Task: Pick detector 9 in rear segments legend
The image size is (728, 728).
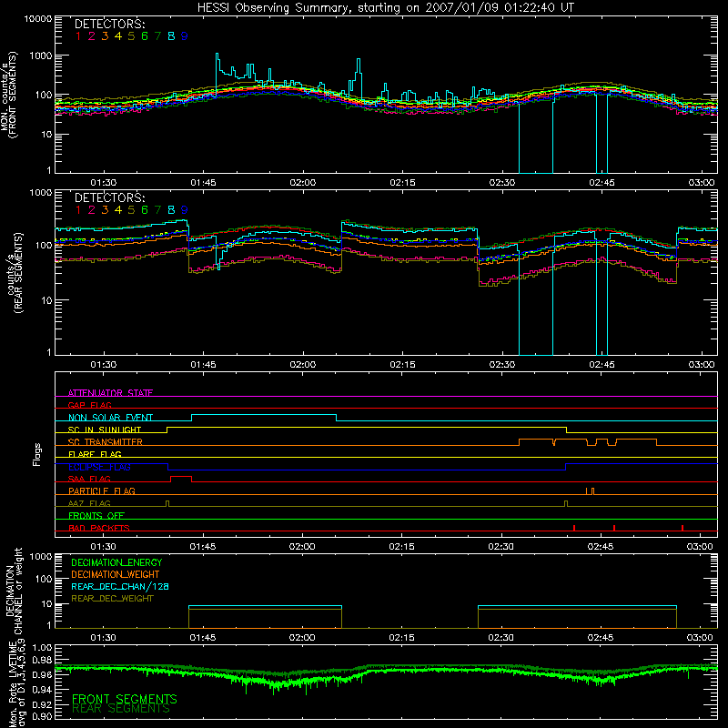Action: pyautogui.click(x=185, y=210)
